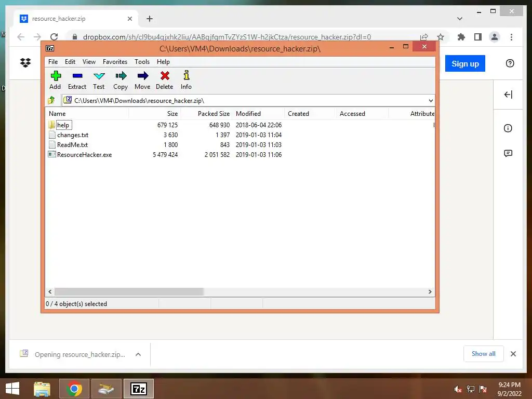The height and width of the screenshot is (399, 532).
Task: Click the 7-Zip address path field
Action: pyautogui.click(x=248, y=100)
